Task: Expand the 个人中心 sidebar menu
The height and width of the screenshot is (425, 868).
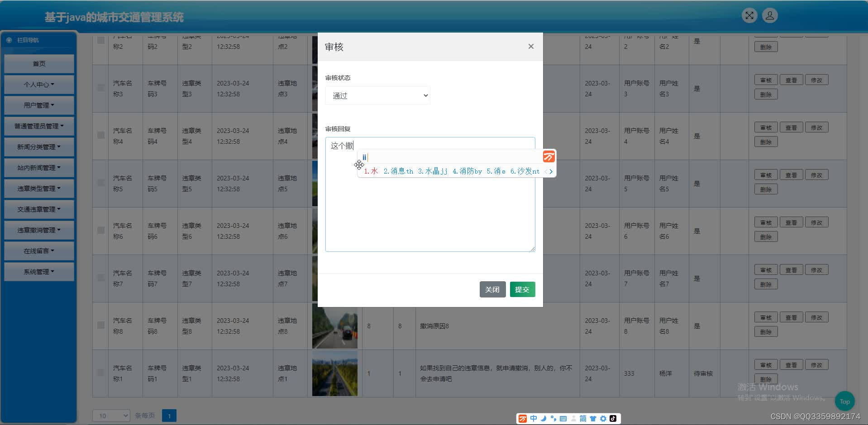Action: pyautogui.click(x=39, y=85)
